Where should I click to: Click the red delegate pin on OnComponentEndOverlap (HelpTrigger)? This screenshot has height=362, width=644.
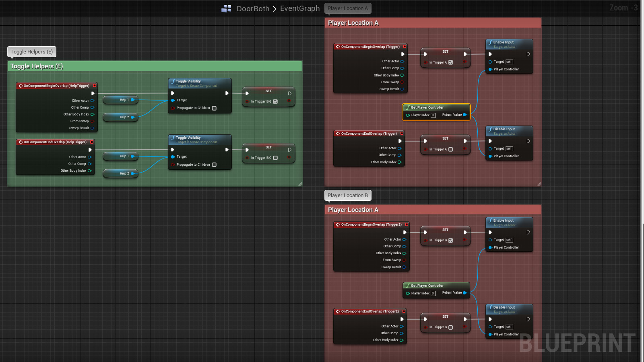click(x=92, y=142)
